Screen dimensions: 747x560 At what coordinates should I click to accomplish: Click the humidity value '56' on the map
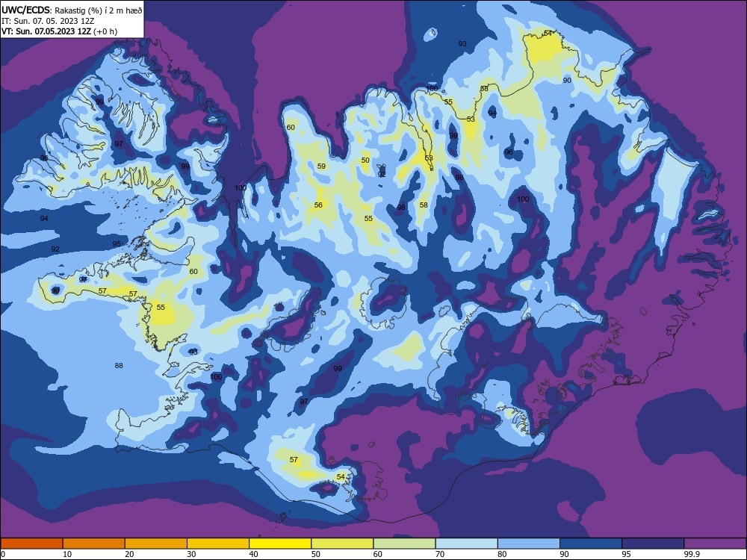coord(318,205)
